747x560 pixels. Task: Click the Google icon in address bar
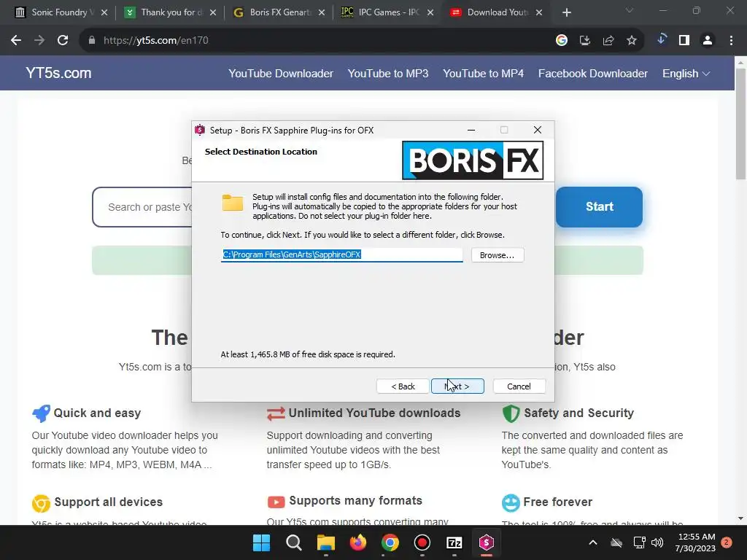click(562, 41)
